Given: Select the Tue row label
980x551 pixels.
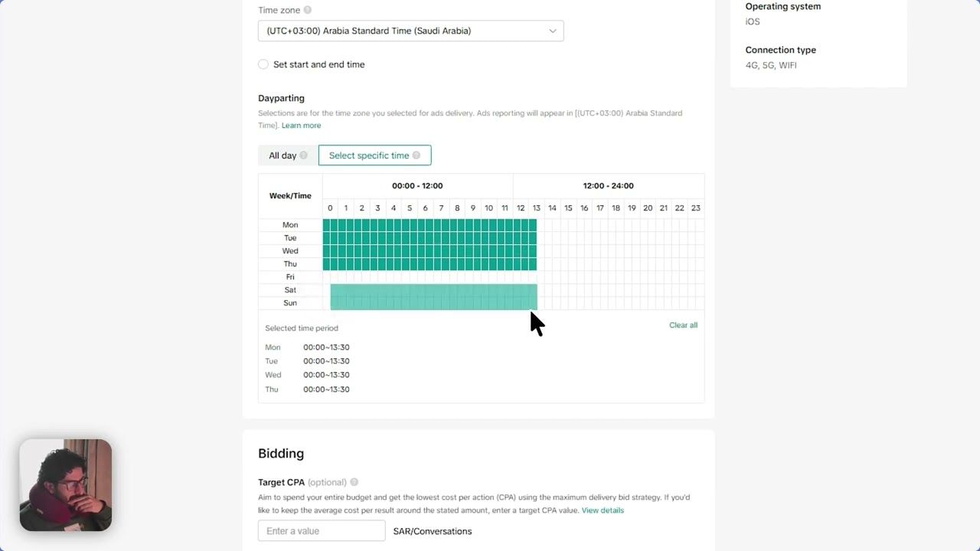Looking at the screenshot, I should (290, 238).
